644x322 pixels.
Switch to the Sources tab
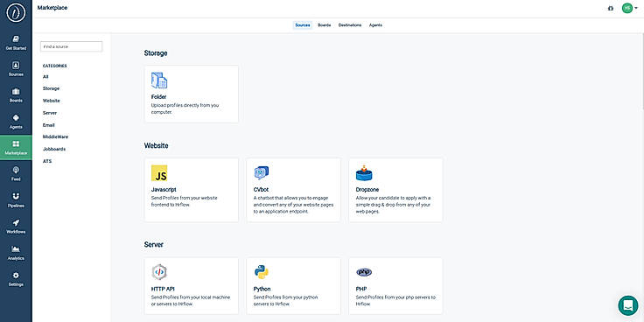[303, 25]
